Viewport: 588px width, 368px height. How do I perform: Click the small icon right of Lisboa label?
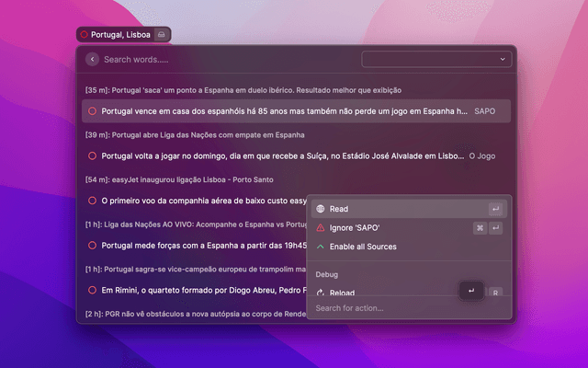coord(161,34)
